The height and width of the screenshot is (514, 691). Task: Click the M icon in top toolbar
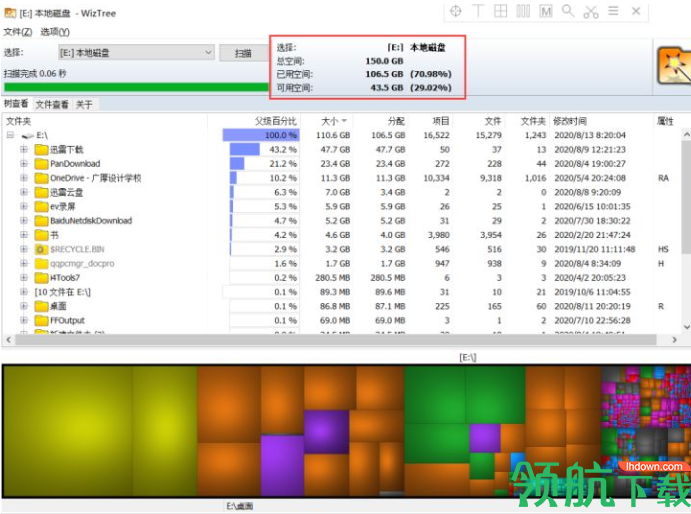coord(546,11)
